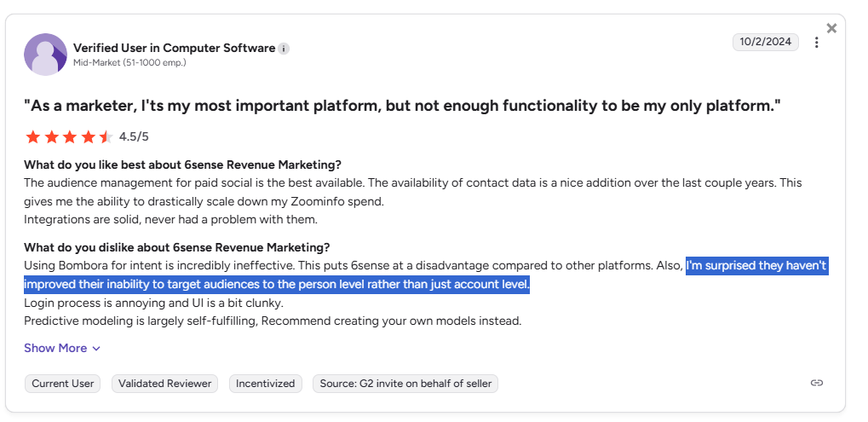868x422 pixels.
Task: Click the Incentivized tag
Action: [265, 384]
